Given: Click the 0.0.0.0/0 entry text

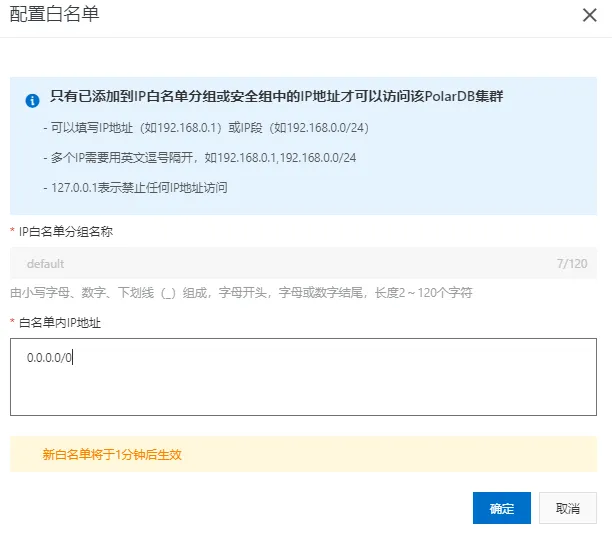Looking at the screenshot, I should click(50, 358).
